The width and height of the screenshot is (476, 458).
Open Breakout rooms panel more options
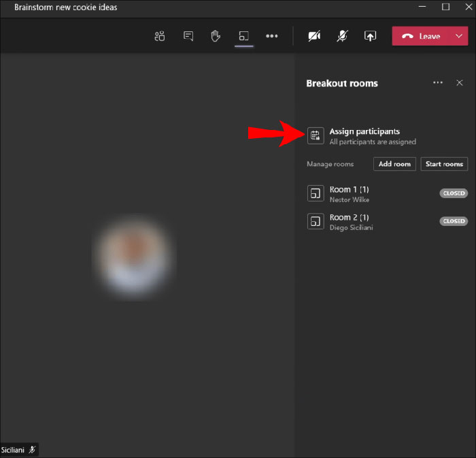(x=438, y=82)
